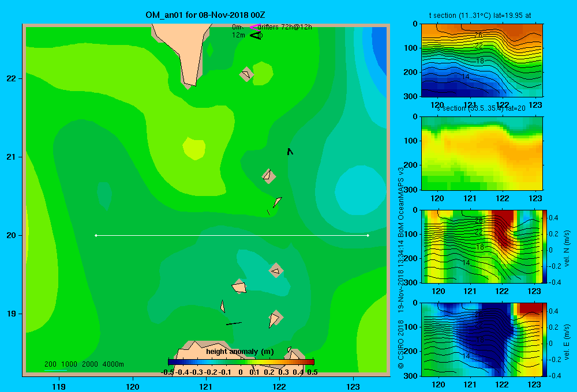The width and height of the screenshot is (577, 392).
Task: Click the cyan 200m depth contour legend line
Action: (x=55, y=370)
